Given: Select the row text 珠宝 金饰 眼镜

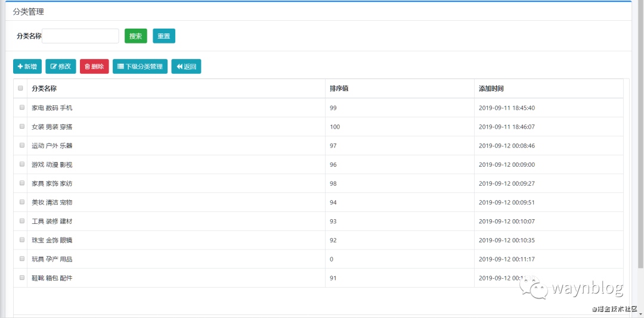Looking at the screenshot, I should pos(52,240).
